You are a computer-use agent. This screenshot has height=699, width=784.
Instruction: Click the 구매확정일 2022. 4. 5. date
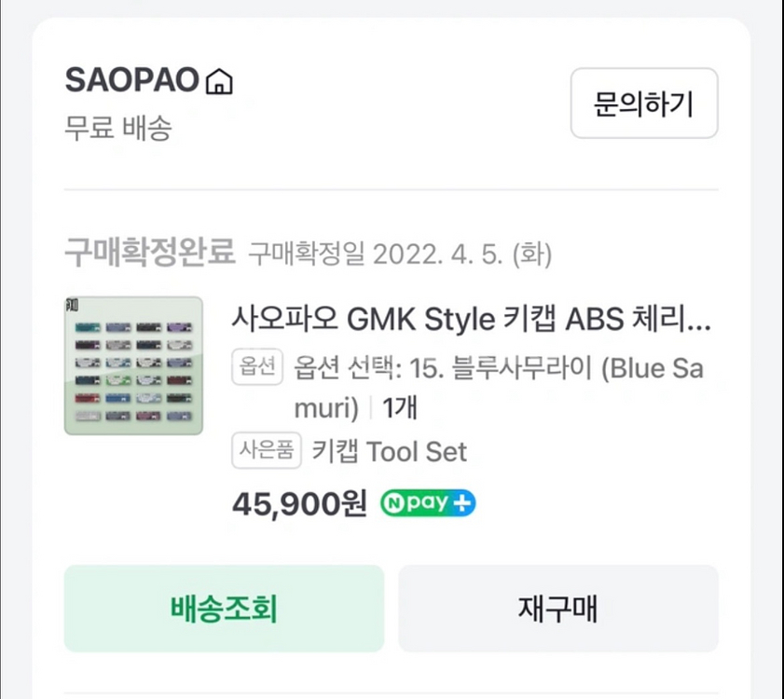tap(400, 254)
